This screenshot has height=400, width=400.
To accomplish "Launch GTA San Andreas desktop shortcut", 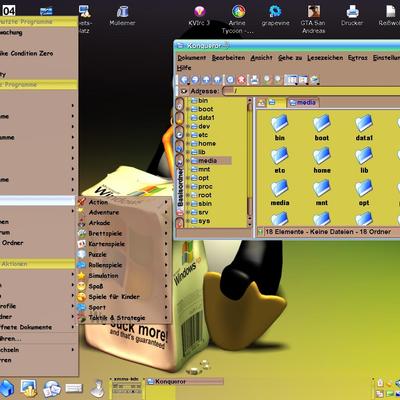I will 313,19.
